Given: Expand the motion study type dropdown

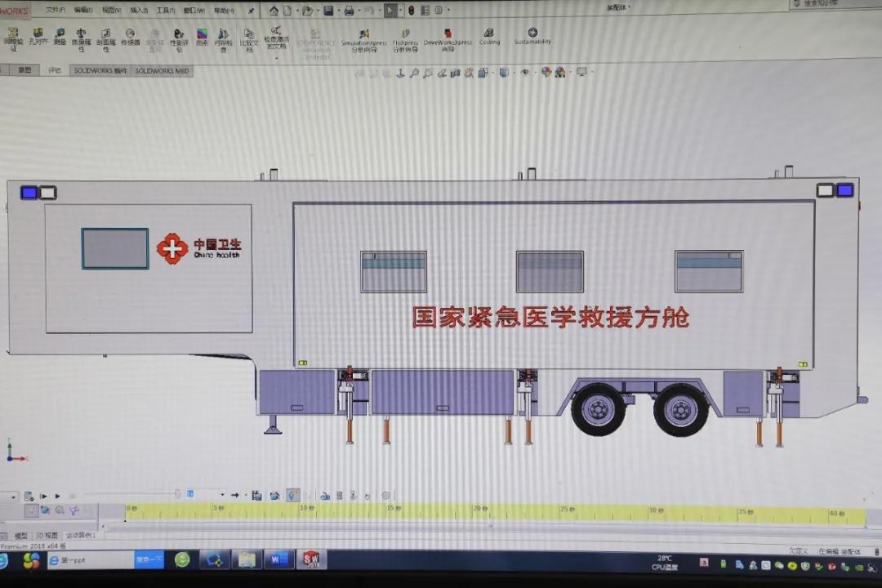Looking at the screenshot, I should point(14,496).
